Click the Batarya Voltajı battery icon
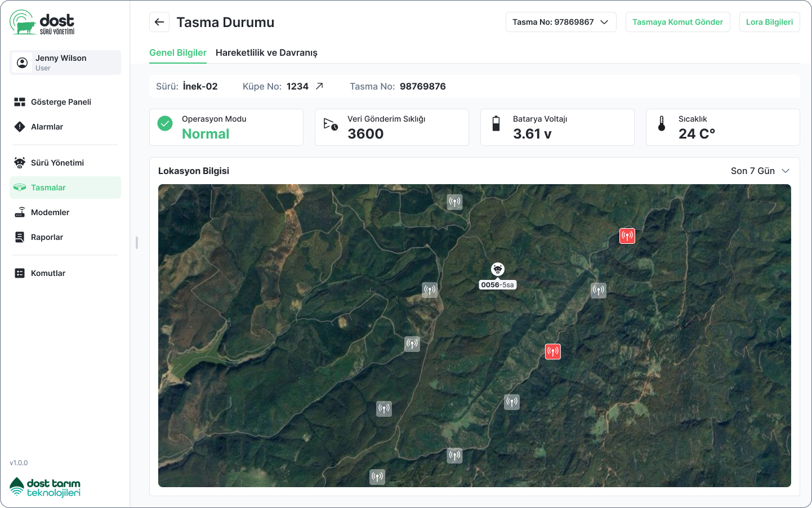The width and height of the screenshot is (812, 508). coord(496,123)
